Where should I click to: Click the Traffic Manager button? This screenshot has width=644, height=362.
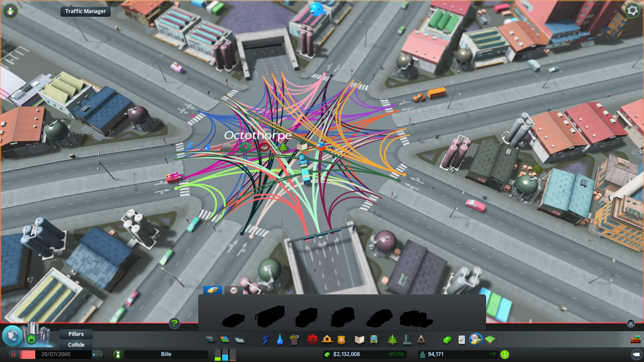(86, 11)
